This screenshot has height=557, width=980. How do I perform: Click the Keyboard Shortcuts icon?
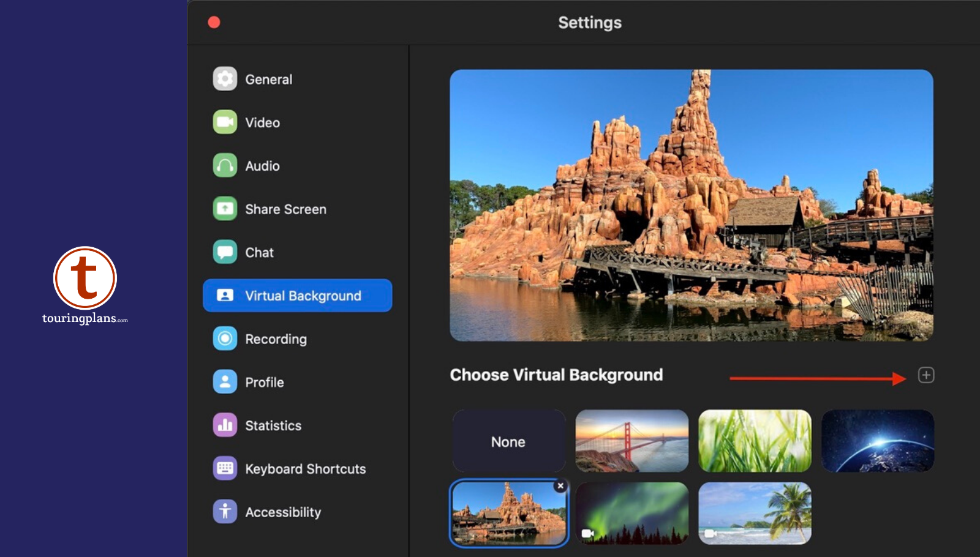(225, 469)
